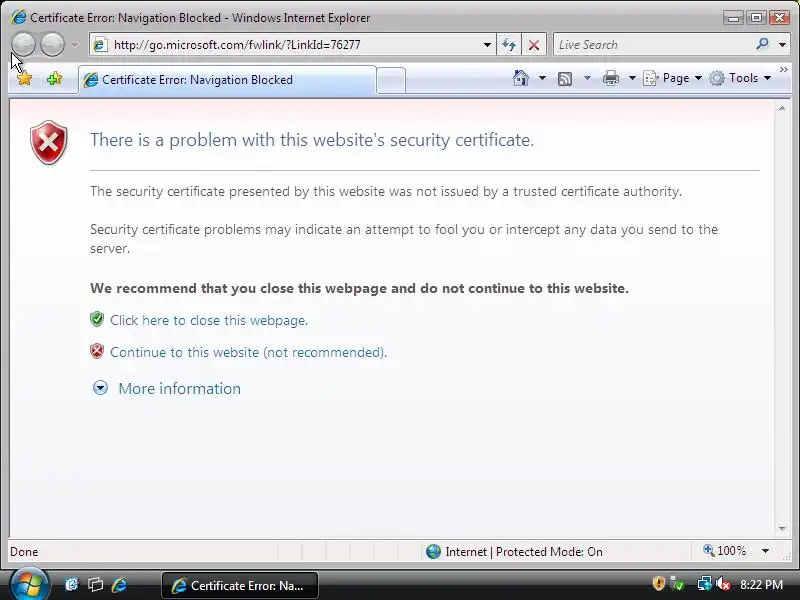The width and height of the screenshot is (800, 600).
Task: Click the More information text link
Action: 179,389
